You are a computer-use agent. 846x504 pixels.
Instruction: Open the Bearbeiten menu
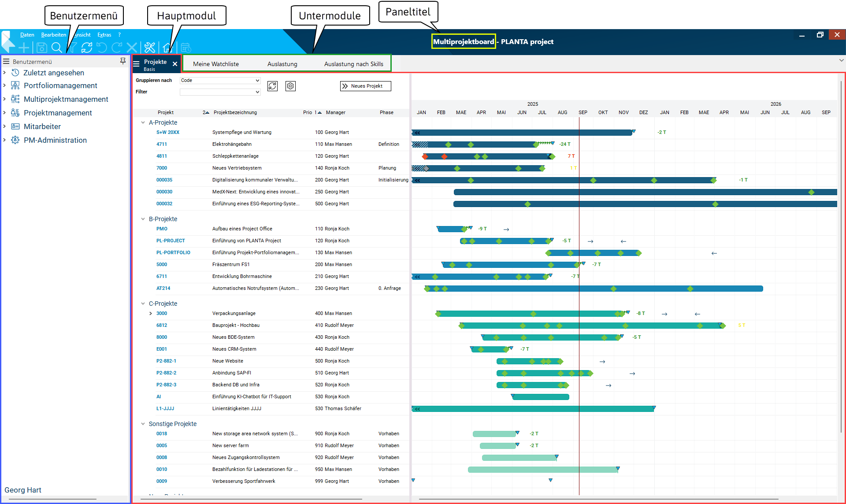point(53,35)
